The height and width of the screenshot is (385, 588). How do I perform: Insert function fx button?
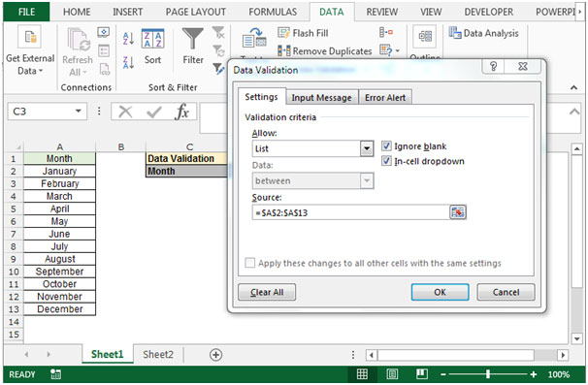(x=181, y=112)
